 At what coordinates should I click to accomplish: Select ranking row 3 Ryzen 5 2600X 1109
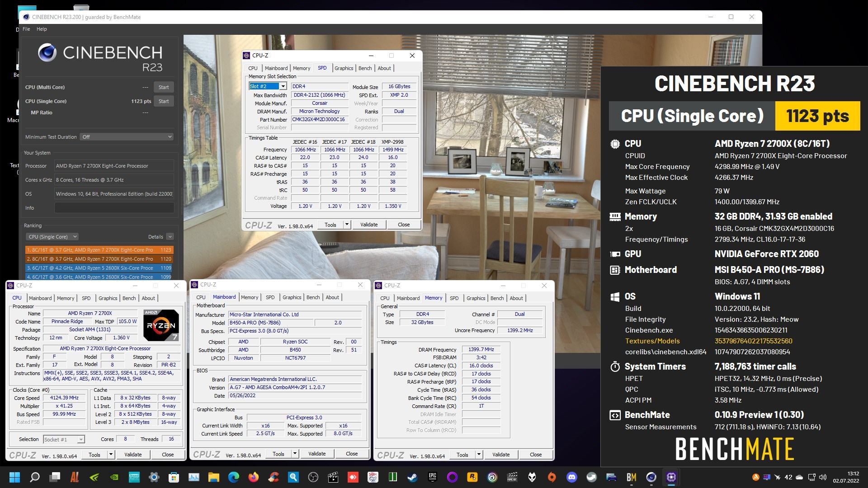pos(99,268)
